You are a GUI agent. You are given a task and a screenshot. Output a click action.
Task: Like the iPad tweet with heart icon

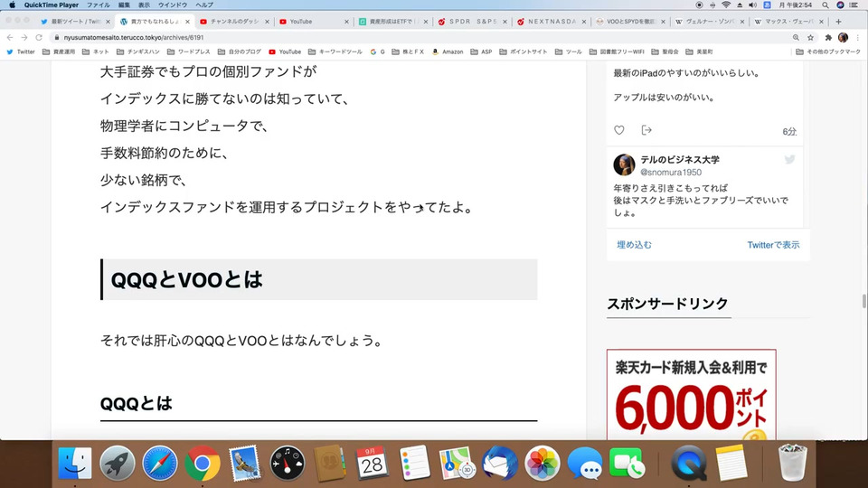618,130
